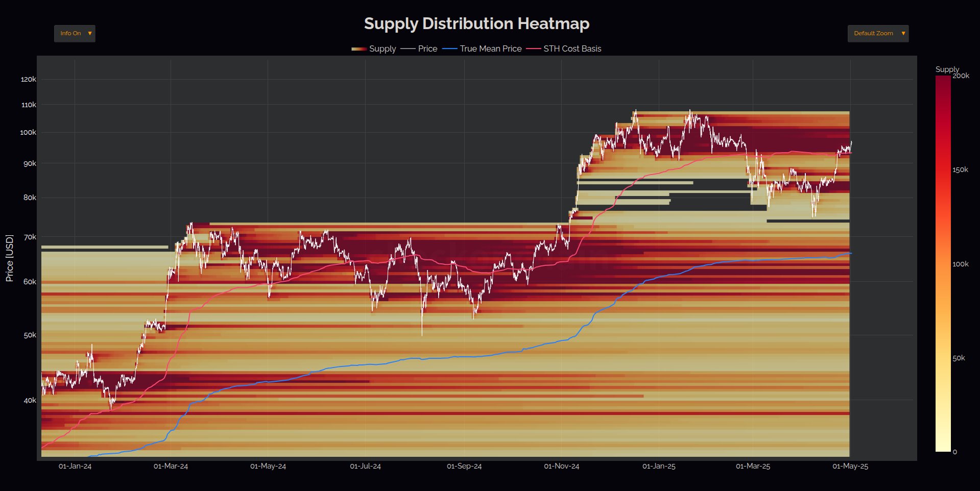980x491 pixels.
Task: Click the 01-Sep-24 date axis label
Action: pyautogui.click(x=464, y=466)
